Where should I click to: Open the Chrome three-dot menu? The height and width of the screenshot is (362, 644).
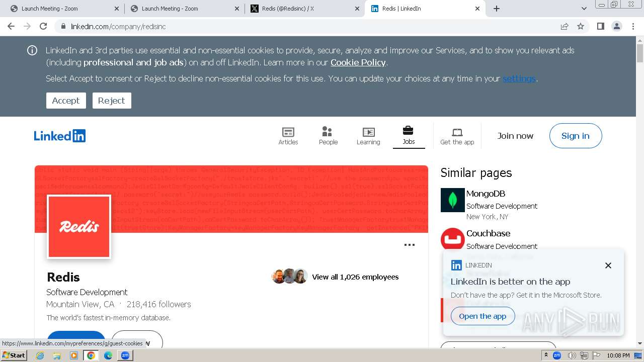pyautogui.click(x=633, y=26)
